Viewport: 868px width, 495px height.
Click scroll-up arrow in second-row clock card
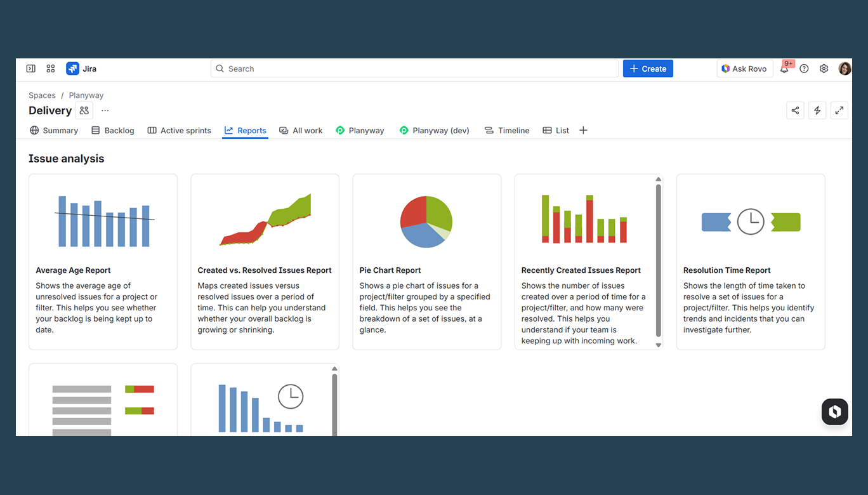pyautogui.click(x=334, y=369)
